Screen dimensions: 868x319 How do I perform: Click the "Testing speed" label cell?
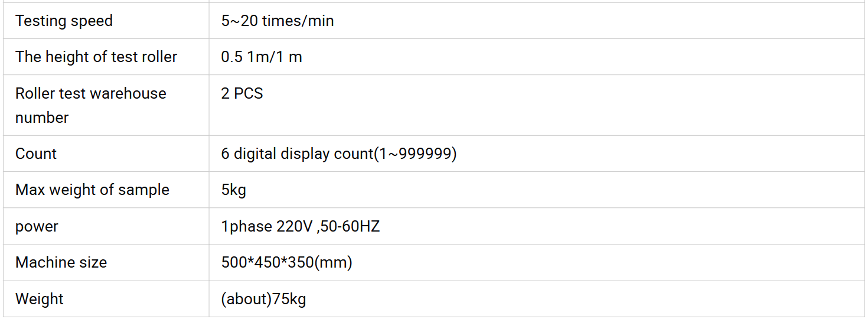click(64, 21)
